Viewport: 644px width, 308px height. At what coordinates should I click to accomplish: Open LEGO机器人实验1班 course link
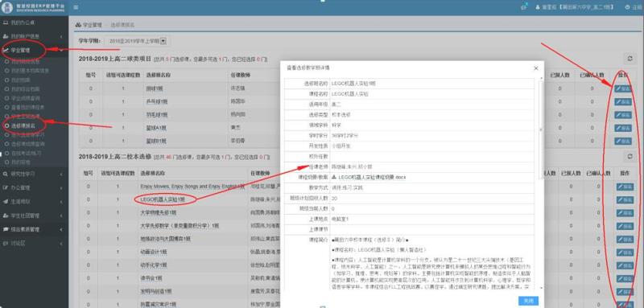[163, 199]
